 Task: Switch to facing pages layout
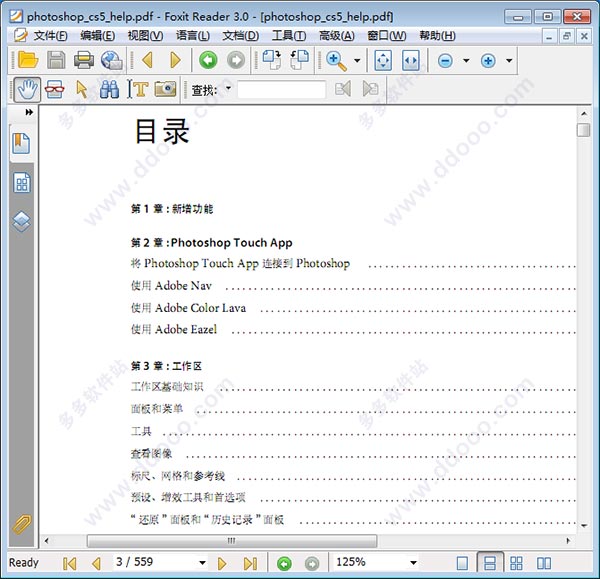544,563
